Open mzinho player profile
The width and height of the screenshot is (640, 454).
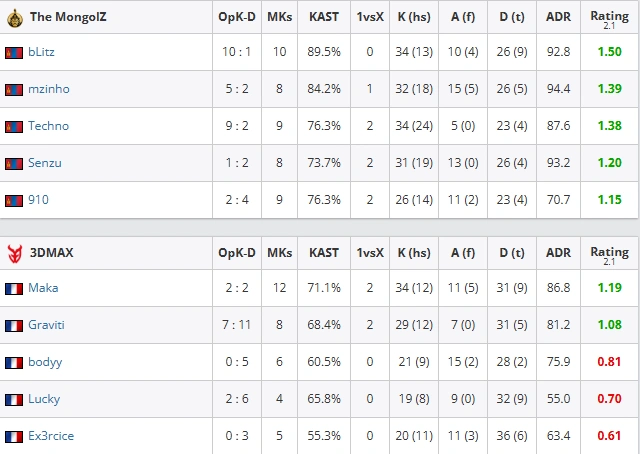click(x=49, y=89)
